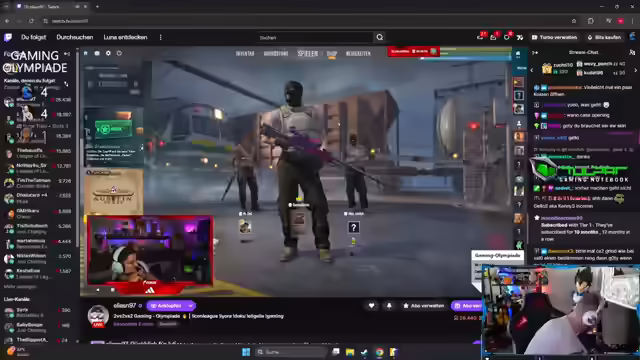Open the Twitch home logo
640x360 pixels.
(x=8, y=38)
